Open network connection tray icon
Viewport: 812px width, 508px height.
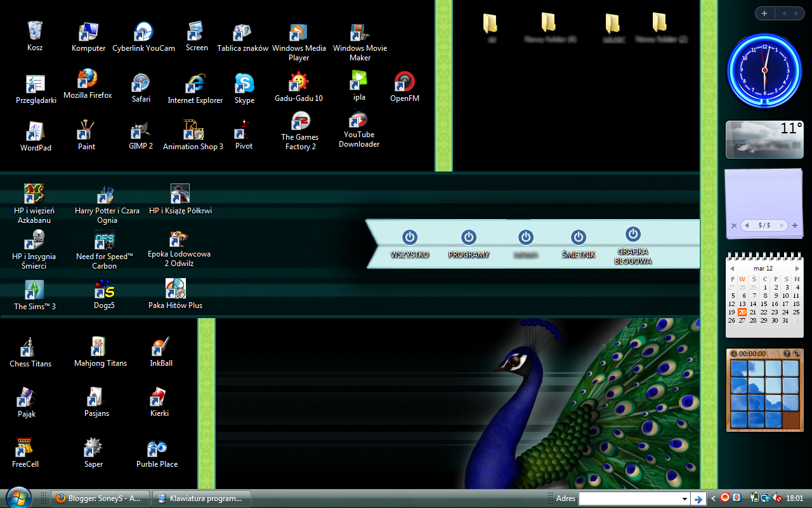click(x=766, y=498)
